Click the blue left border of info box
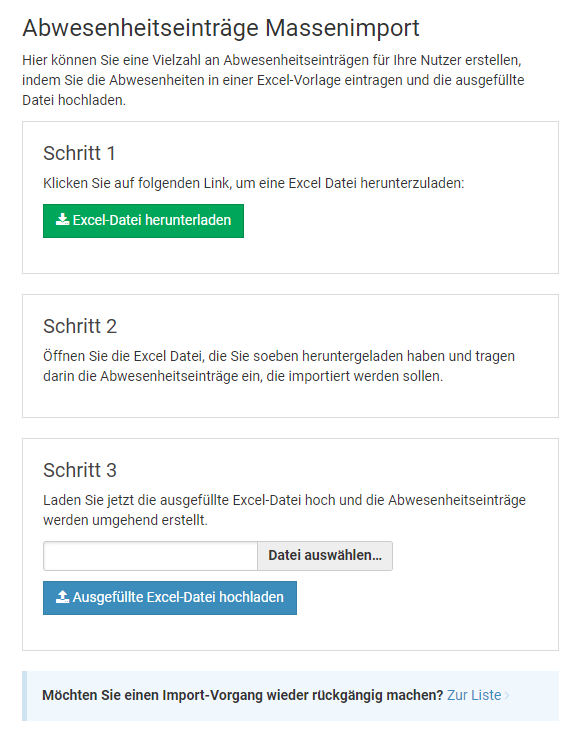This screenshot has height=751, width=587. point(24,695)
